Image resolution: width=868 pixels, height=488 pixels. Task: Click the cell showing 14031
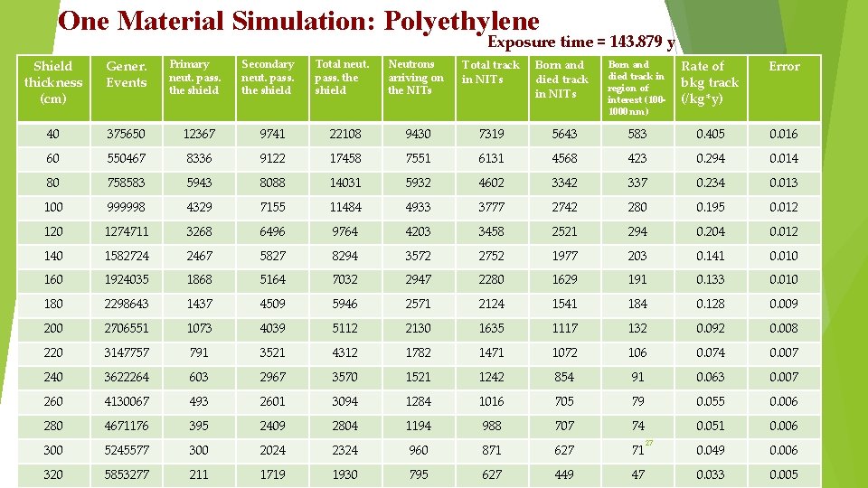345,183
